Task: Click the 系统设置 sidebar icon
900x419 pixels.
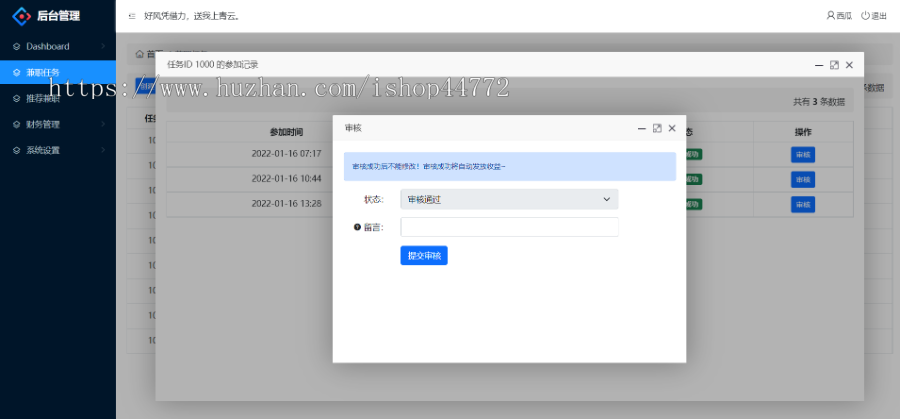Action: [17, 150]
